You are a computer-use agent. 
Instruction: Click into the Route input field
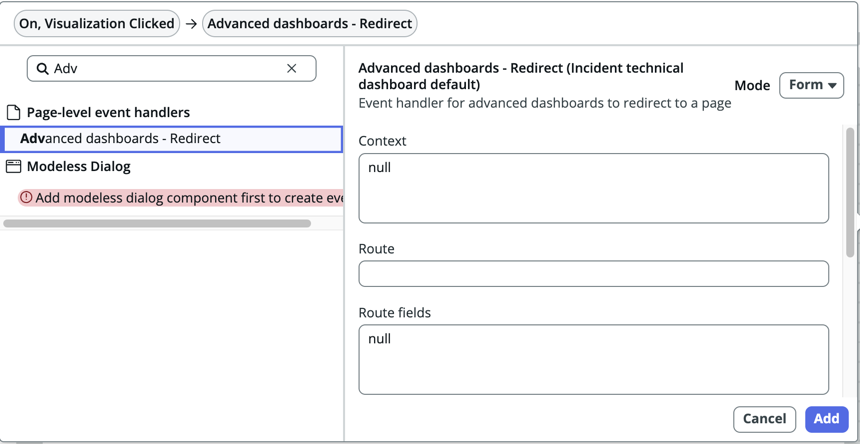point(593,274)
